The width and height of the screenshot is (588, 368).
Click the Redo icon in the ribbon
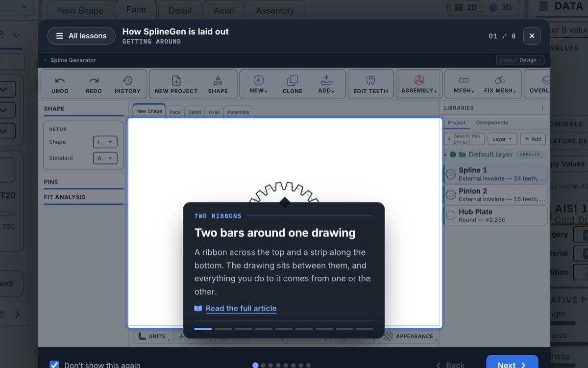click(94, 80)
